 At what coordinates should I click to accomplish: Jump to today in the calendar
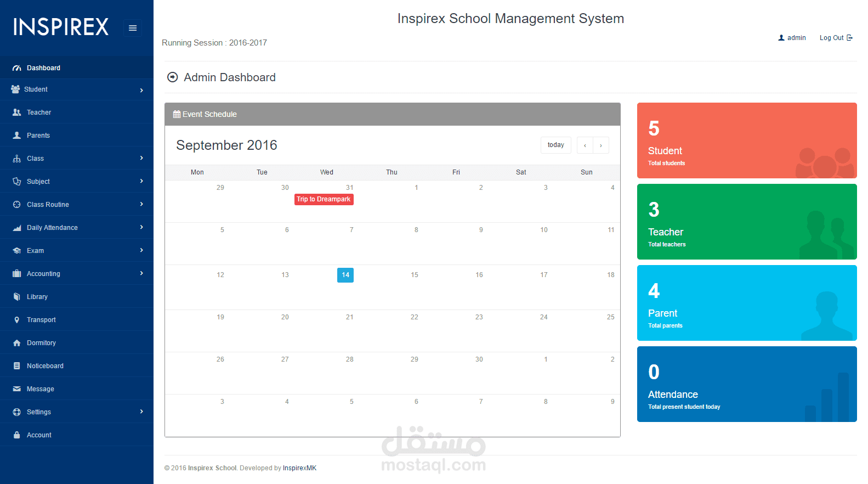(556, 145)
